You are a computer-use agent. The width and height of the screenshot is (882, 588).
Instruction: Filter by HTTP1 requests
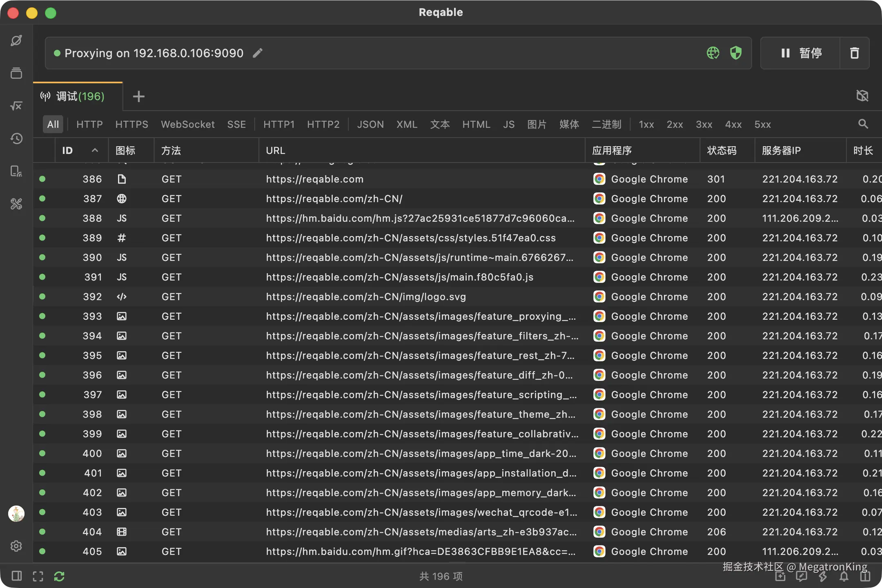coord(279,125)
